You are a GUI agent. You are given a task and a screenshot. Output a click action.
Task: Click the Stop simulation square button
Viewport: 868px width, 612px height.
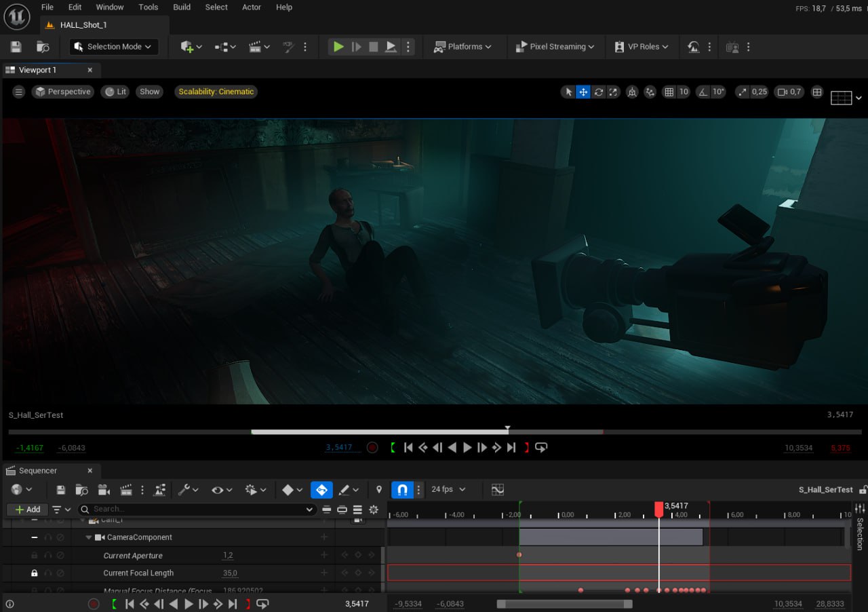[374, 47]
